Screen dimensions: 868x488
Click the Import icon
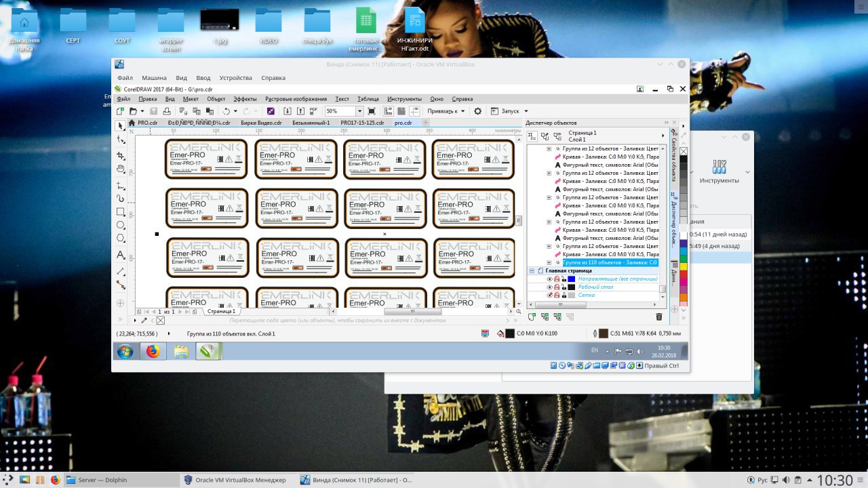288,111
